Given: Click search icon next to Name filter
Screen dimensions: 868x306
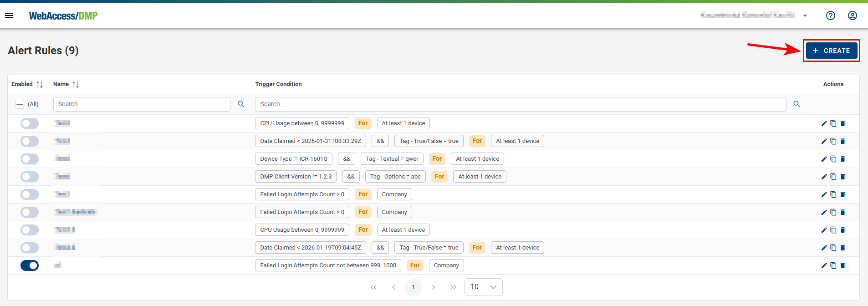Looking at the screenshot, I should pyautogui.click(x=241, y=104).
